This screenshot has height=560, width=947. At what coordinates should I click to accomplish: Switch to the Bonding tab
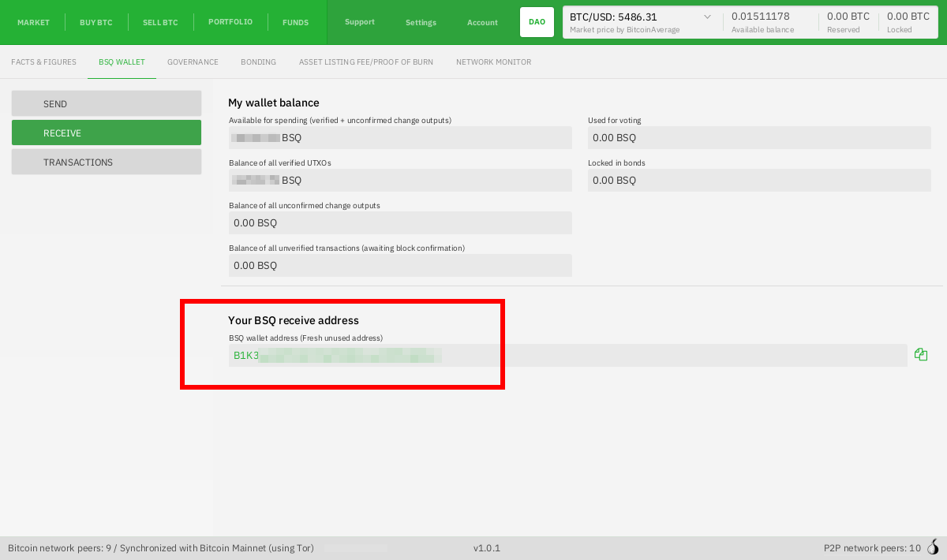258,62
